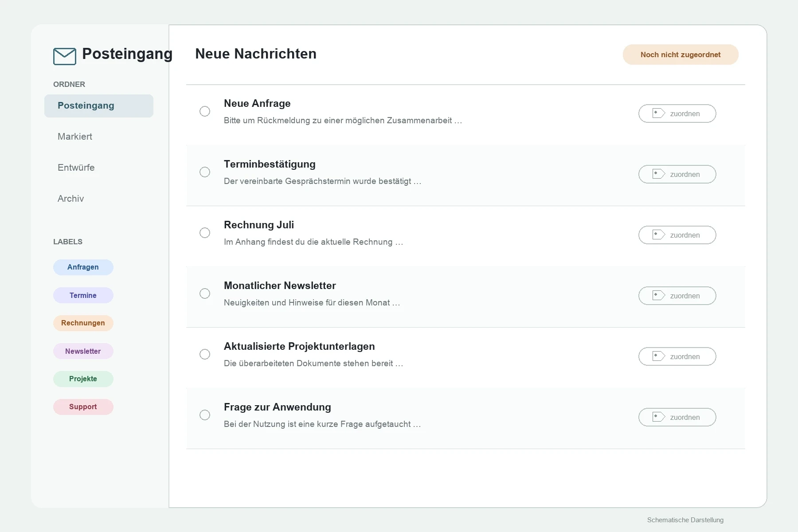Open the Frage zur Anwendung message title
This screenshot has height=532, width=798.
(278, 407)
